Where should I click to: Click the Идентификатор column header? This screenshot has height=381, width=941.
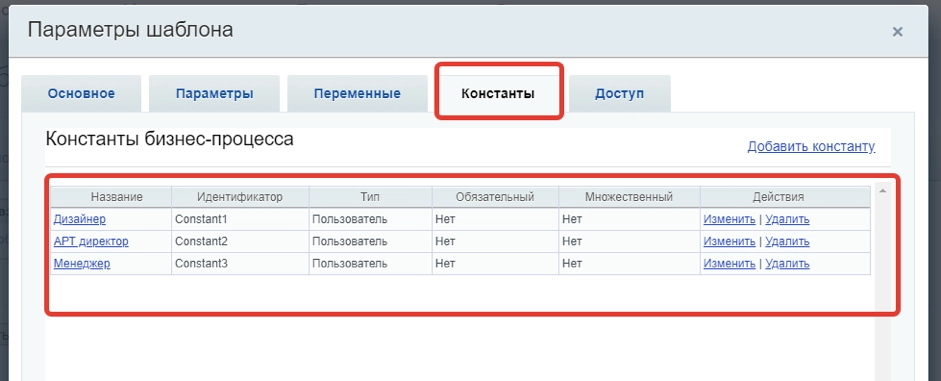240,197
